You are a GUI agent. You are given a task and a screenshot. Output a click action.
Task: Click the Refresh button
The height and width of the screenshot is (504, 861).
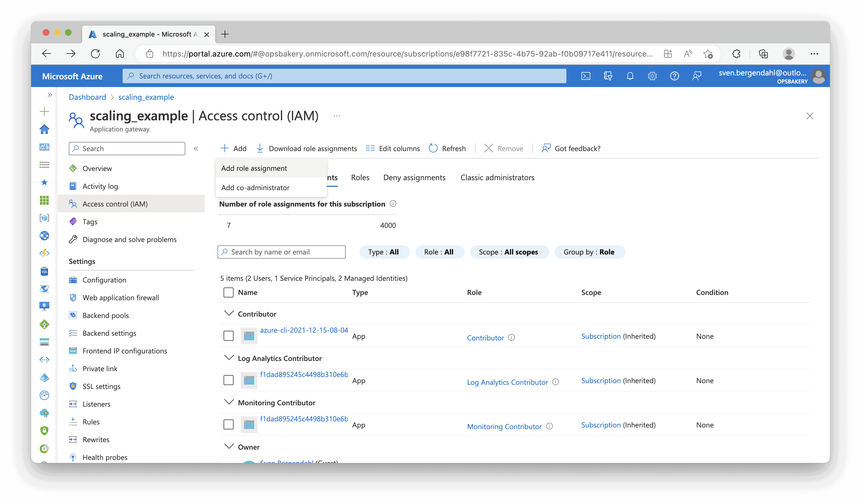point(447,148)
